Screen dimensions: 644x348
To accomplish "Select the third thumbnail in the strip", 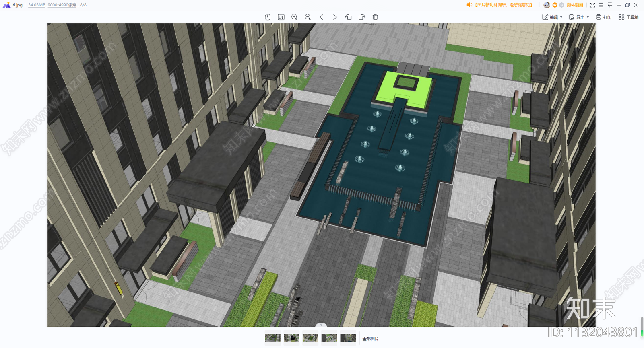I will [x=310, y=338].
